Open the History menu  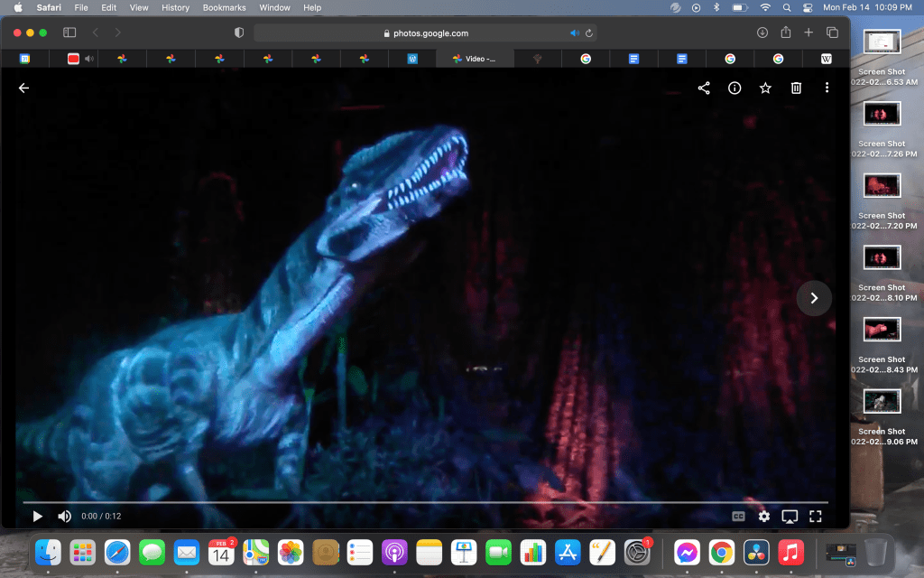pyautogui.click(x=176, y=7)
